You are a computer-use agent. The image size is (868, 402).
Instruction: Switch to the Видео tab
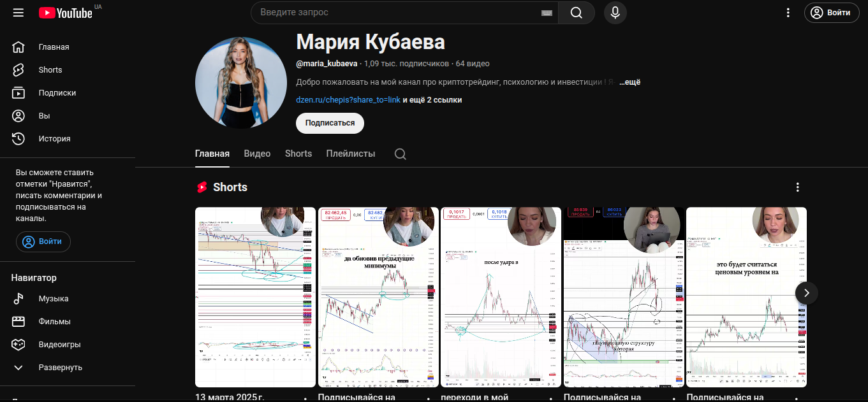257,154
